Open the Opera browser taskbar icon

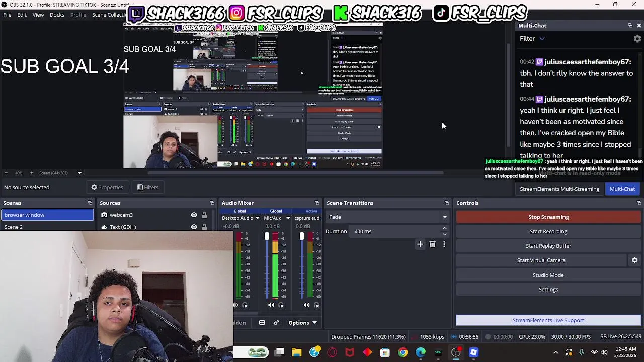[x=332, y=352]
